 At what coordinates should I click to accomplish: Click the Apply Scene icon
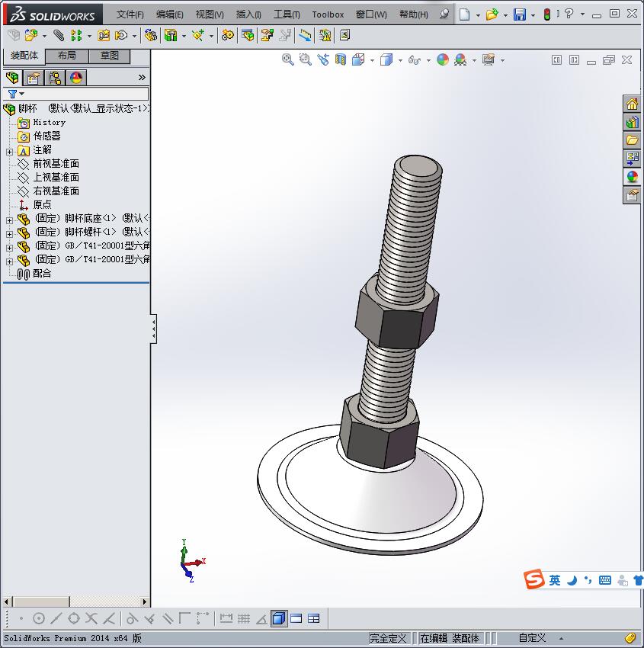pyautogui.click(x=460, y=60)
